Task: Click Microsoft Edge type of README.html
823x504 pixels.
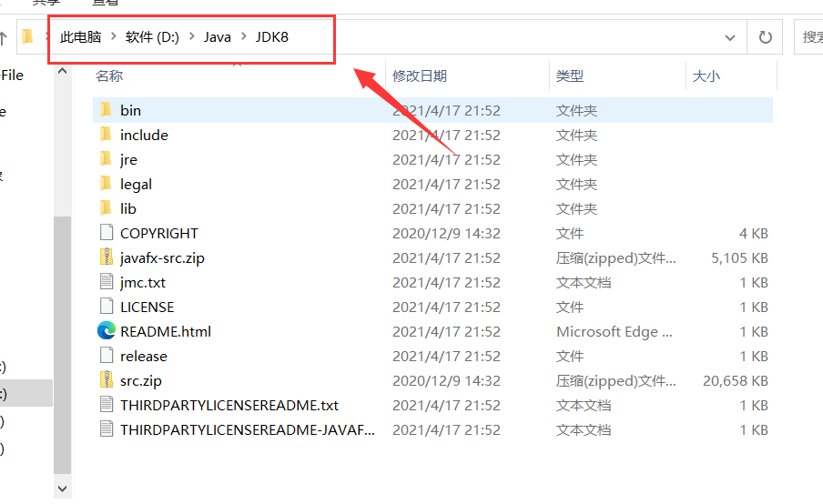Action: [x=615, y=331]
